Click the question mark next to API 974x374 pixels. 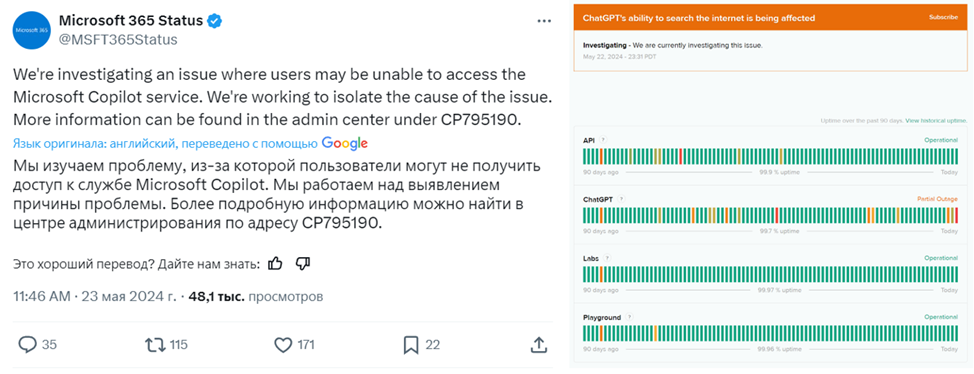coord(603,140)
